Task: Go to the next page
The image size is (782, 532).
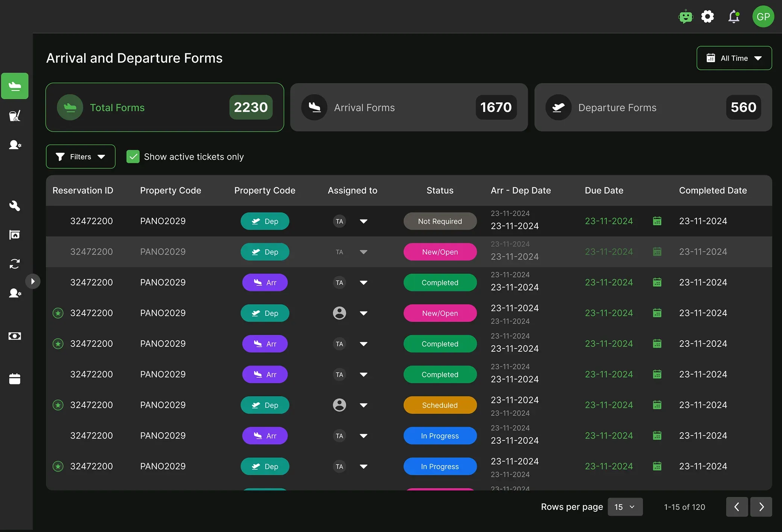Action: (761, 507)
